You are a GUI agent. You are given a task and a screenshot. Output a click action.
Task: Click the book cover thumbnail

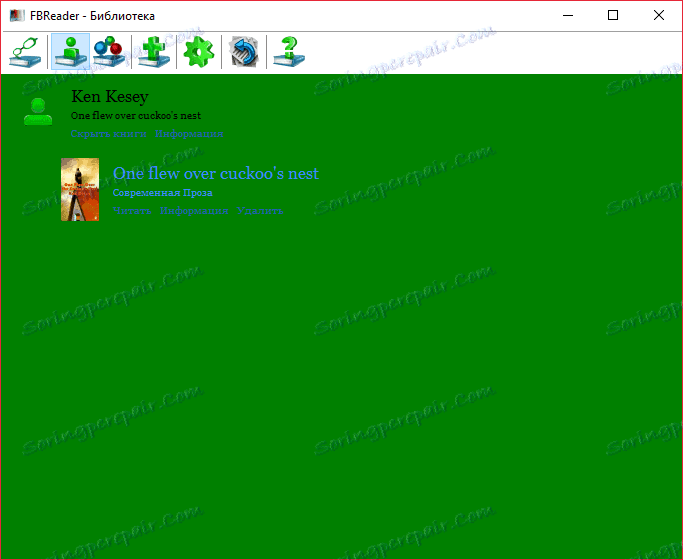click(80, 189)
